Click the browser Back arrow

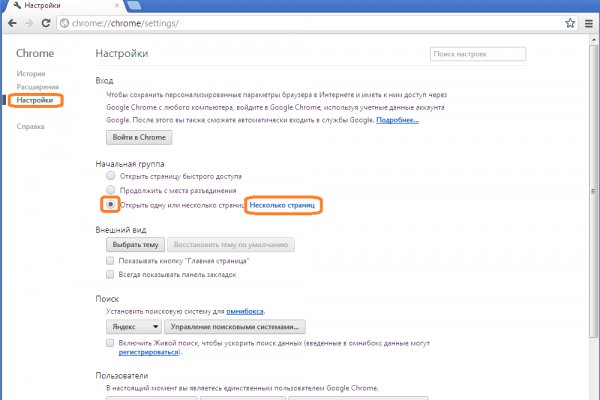[11, 22]
